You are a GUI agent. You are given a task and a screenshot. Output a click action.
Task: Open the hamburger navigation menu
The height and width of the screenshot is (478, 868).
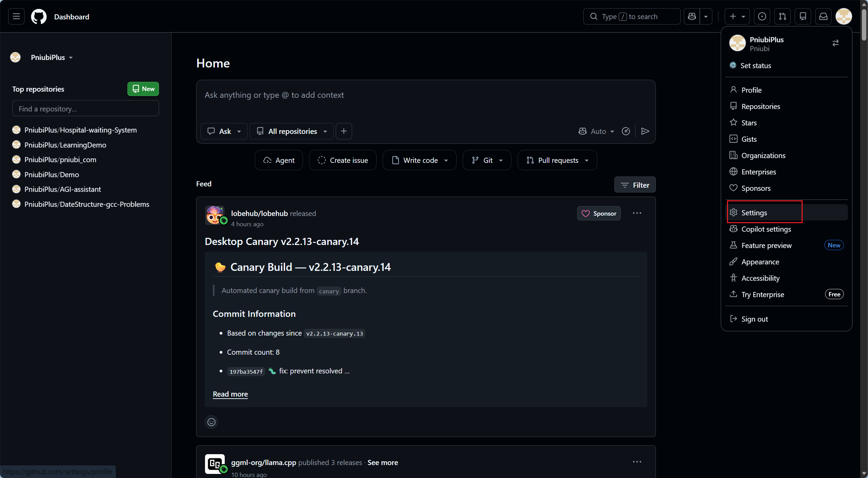click(x=16, y=16)
